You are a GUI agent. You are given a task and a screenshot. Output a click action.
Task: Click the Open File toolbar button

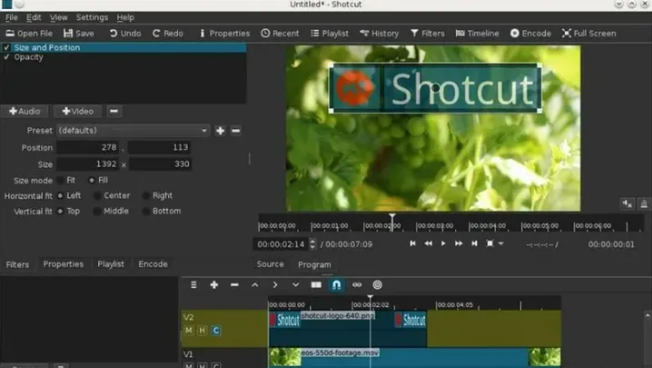click(29, 33)
